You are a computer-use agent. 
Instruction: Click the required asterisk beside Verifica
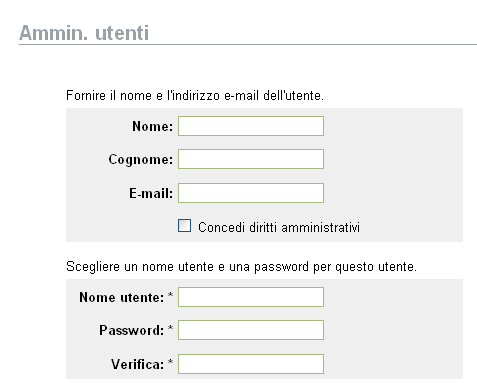click(170, 362)
